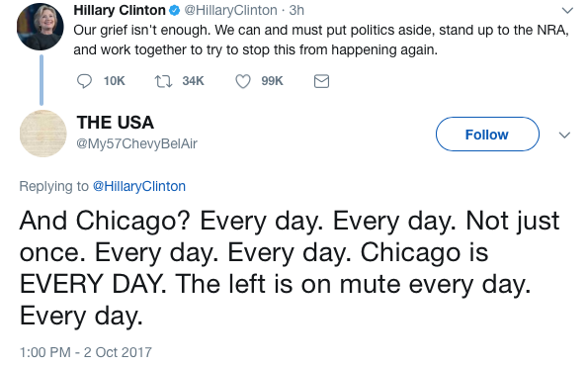This screenshot has width=588, height=366.
Task: Open Hillary Clinton's profile picture
Action: [41, 27]
